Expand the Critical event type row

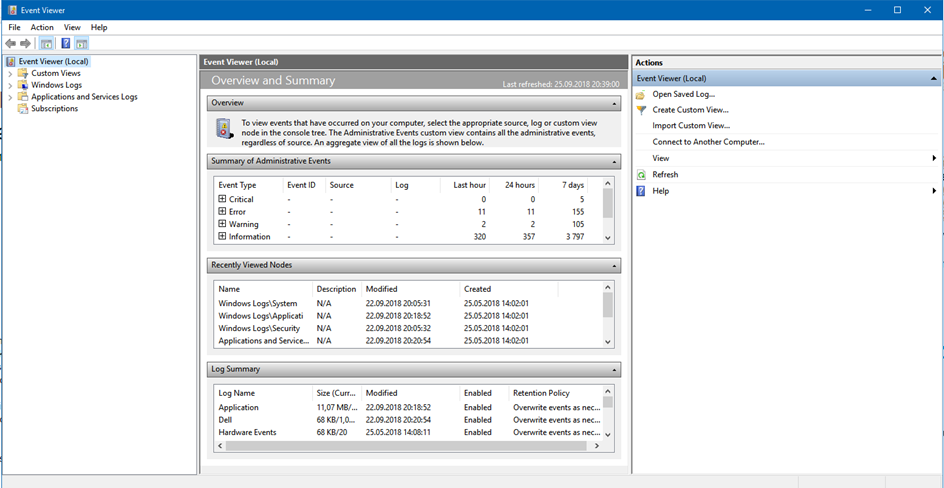click(223, 199)
